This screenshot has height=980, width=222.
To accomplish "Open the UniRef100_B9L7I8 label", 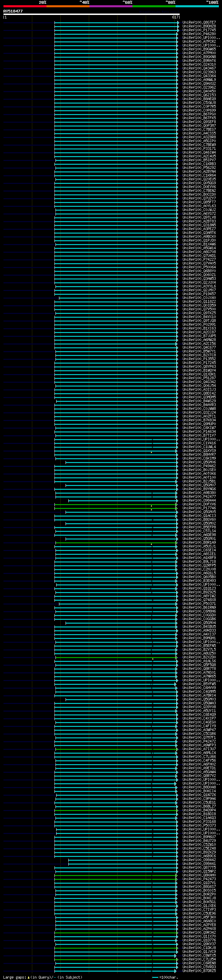I will coord(199,561).
